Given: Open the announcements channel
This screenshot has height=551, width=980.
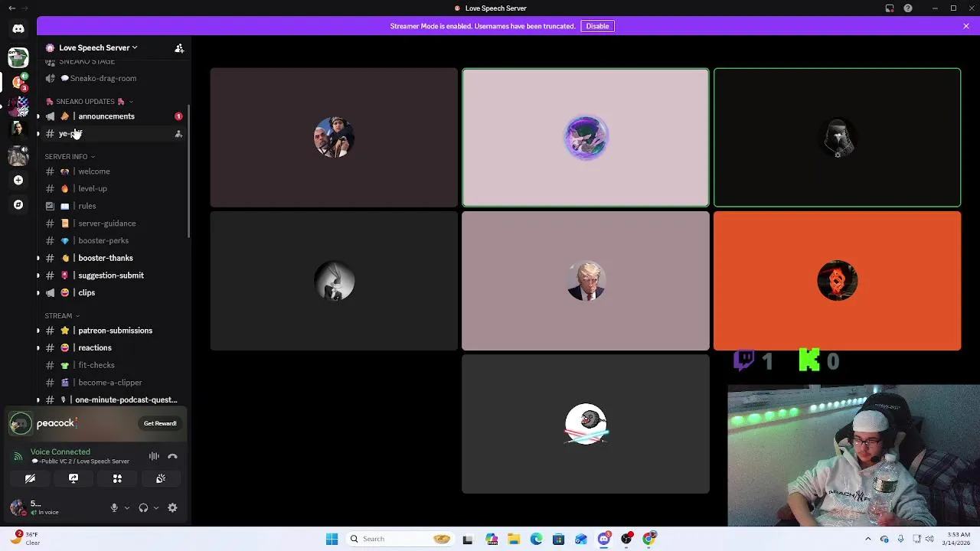Looking at the screenshot, I should point(113,116).
